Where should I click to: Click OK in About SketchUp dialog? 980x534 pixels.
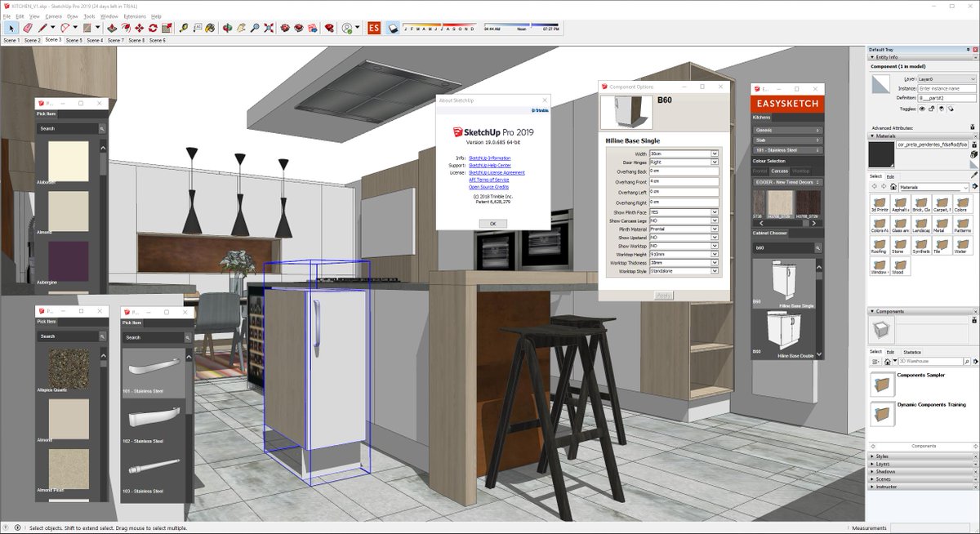click(492, 223)
